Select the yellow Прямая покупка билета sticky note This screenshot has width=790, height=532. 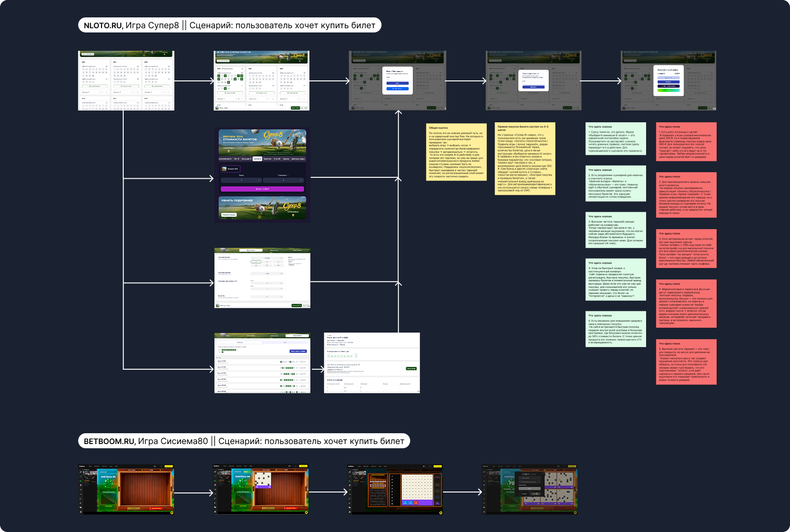tap(525, 159)
